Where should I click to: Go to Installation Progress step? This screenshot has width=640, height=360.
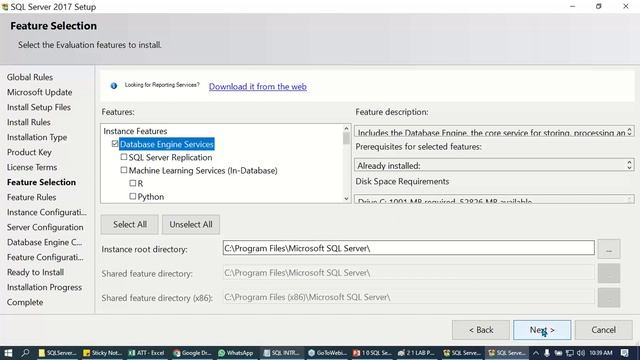pos(44,287)
